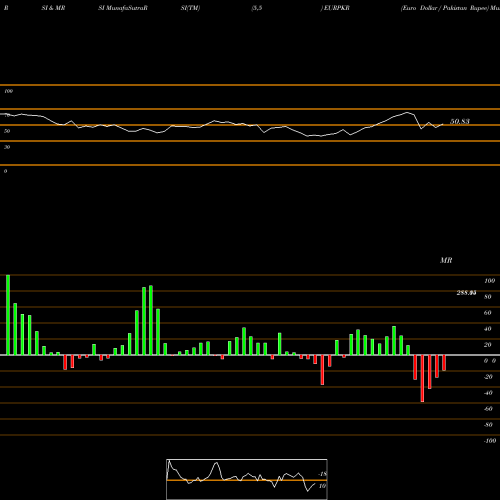Click the 40 label on the MR axis
The image size is (500, 500).
(x=488, y=329)
